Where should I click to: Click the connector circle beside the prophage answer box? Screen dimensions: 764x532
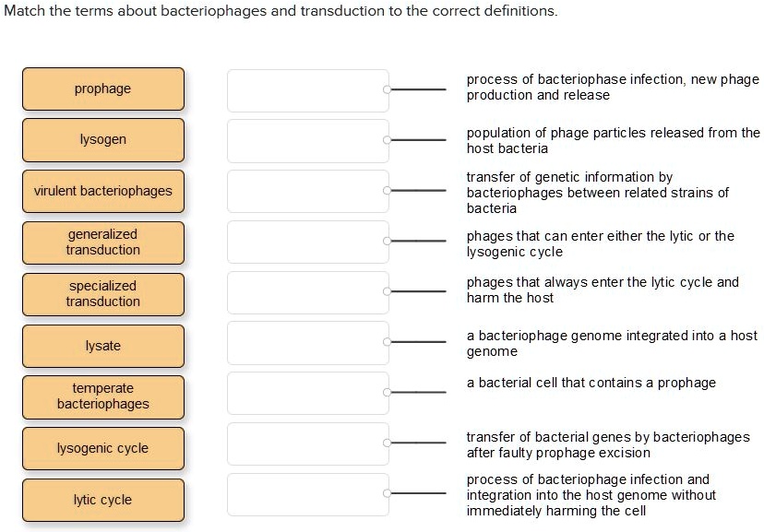point(388,89)
